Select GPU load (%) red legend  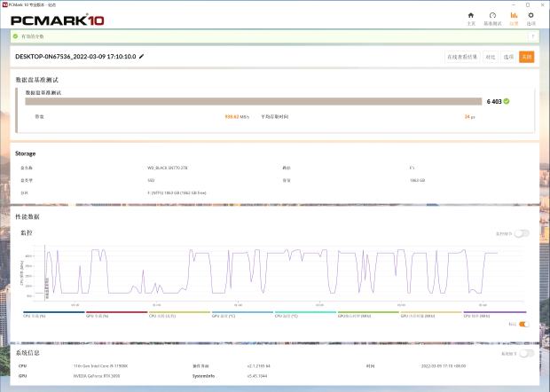tap(116, 314)
